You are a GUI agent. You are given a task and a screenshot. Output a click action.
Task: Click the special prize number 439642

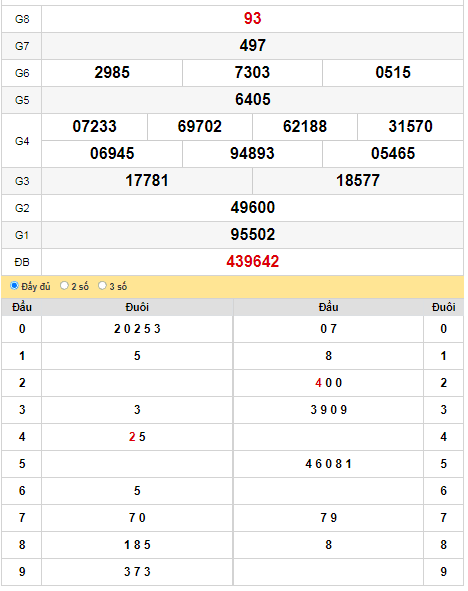pos(252,262)
